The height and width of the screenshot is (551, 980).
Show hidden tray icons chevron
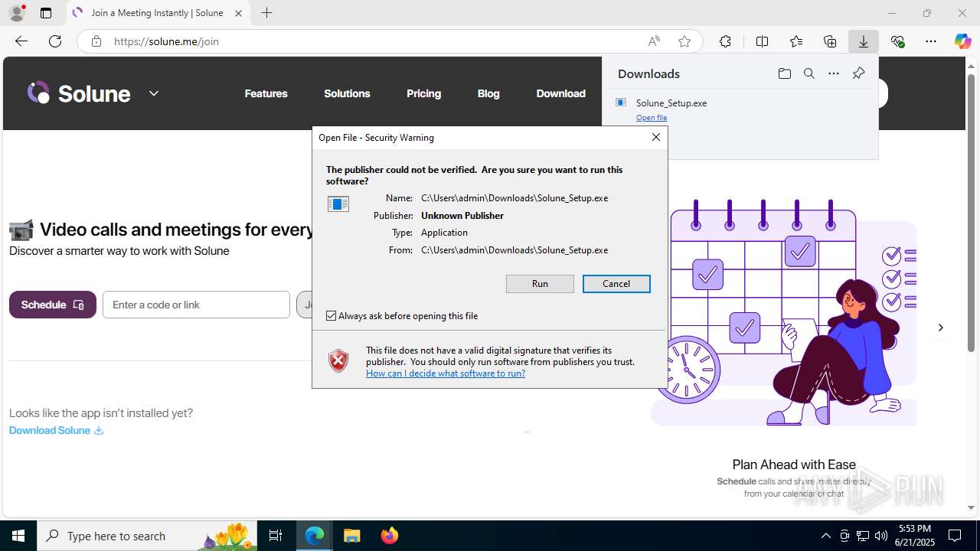(825, 536)
